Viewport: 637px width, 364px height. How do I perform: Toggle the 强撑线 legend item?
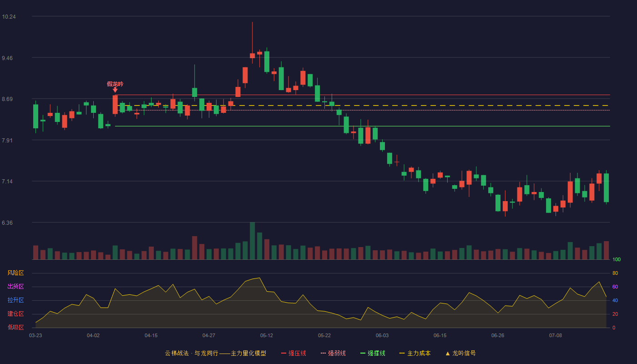point(373,353)
